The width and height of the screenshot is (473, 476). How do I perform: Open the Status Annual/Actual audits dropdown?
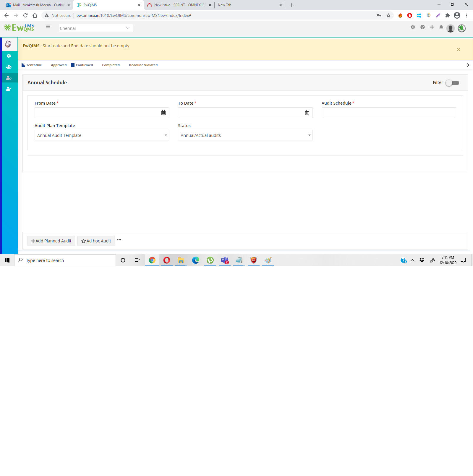[x=245, y=135]
